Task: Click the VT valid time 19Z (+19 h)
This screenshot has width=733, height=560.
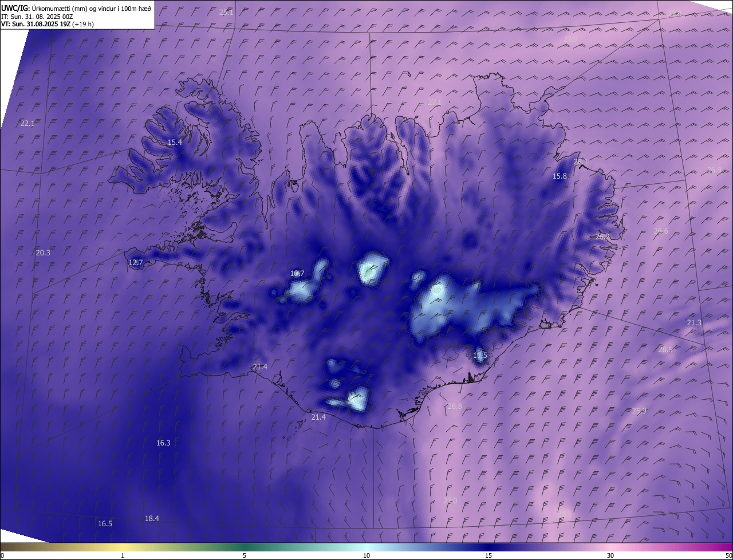Action: click(74, 24)
